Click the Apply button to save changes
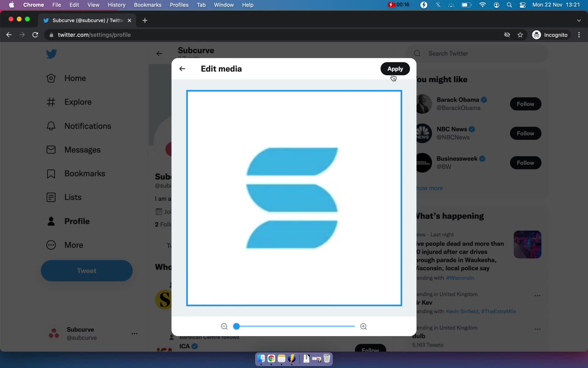This screenshot has width=588, height=368. [x=394, y=69]
